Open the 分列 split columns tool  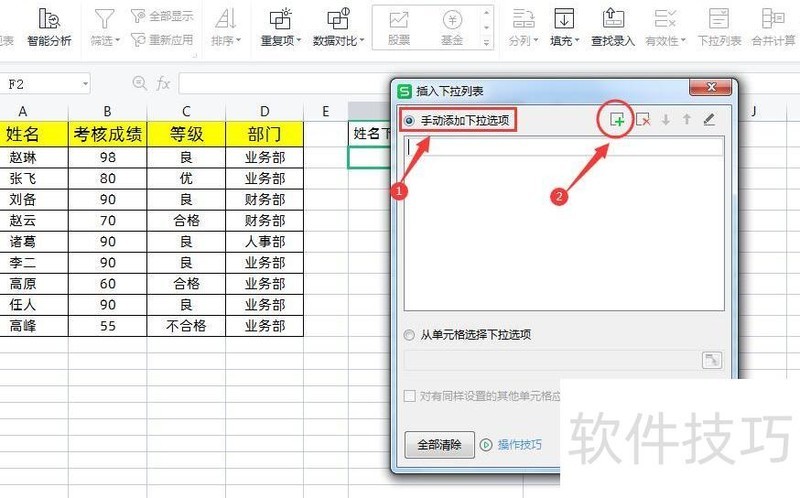(x=523, y=28)
